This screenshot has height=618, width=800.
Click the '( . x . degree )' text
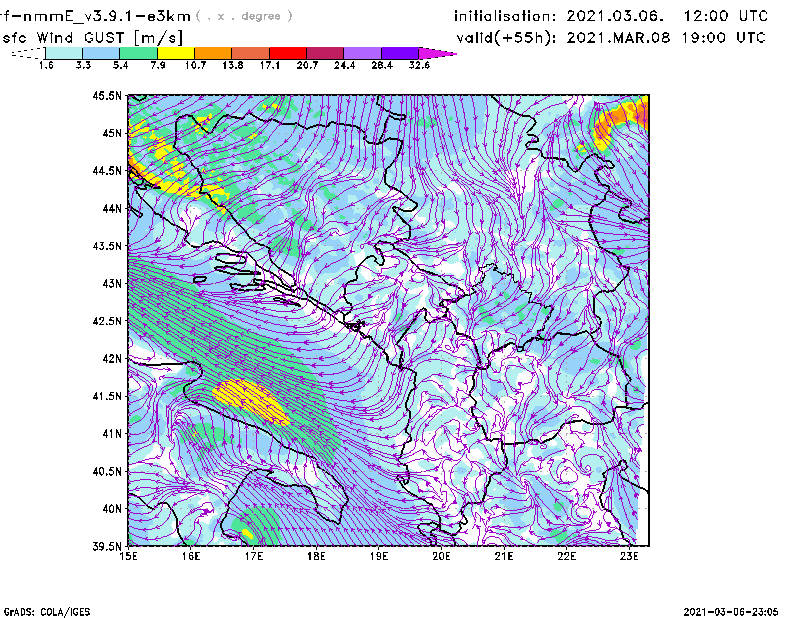click(245, 16)
